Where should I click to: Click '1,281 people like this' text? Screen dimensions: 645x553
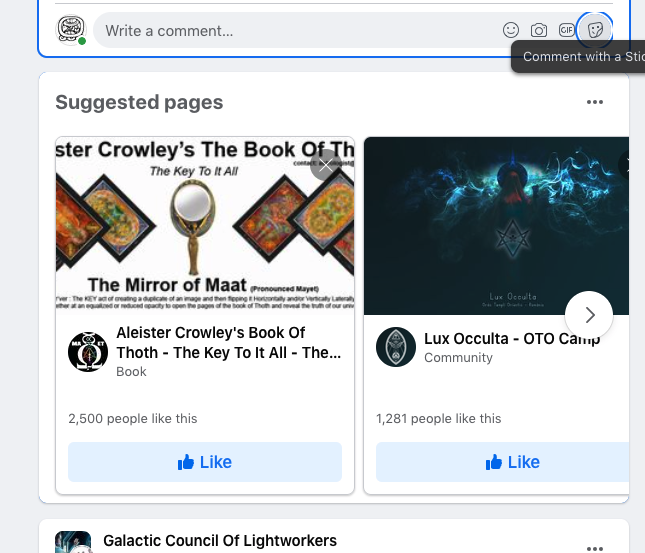pyautogui.click(x=439, y=418)
